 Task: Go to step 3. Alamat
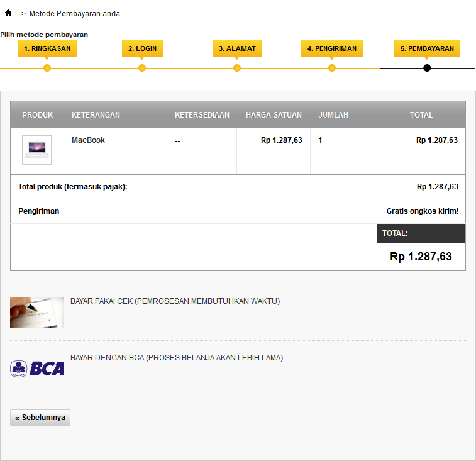(x=237, y=48)
